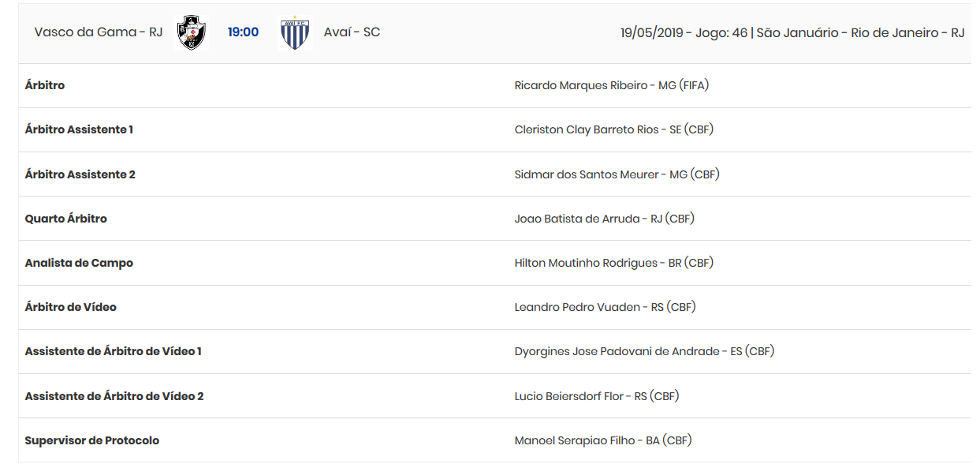The height and width of the screenshot is (468, 980).
Task: Click the Avaí - SC team name
Action: click(352, 32)
